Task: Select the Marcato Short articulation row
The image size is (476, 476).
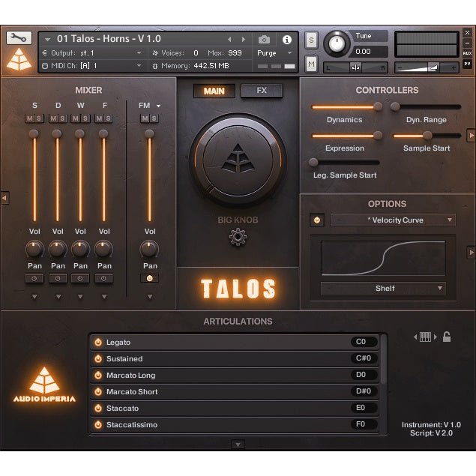Action: tap(235, 391)
